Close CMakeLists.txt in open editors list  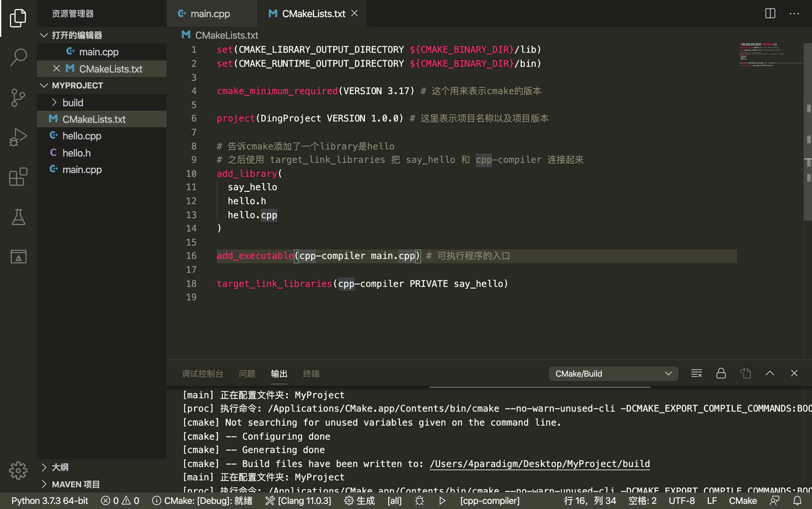tap(57, 69)
